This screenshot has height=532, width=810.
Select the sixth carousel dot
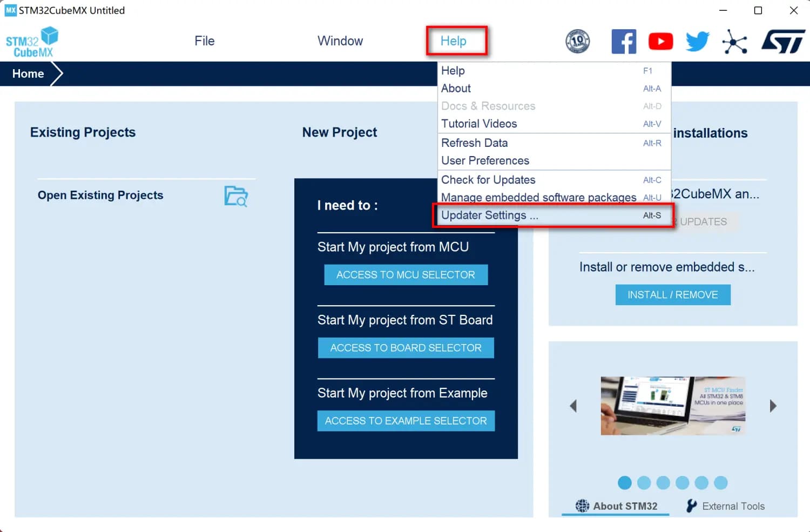point(720,483)
